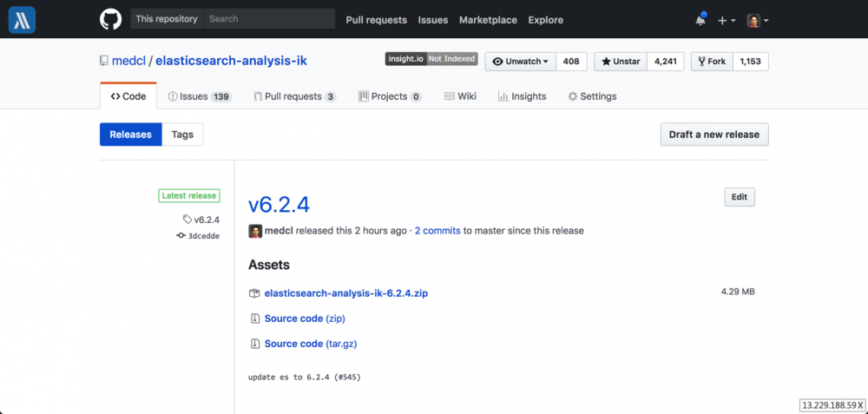Click the tag icon beside v6.2.4
The image size is (868, 414).
coord(187,220)
